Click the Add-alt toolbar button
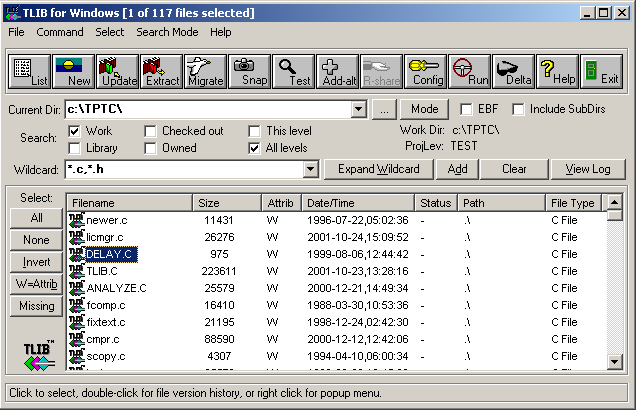 tap(338, 72)
